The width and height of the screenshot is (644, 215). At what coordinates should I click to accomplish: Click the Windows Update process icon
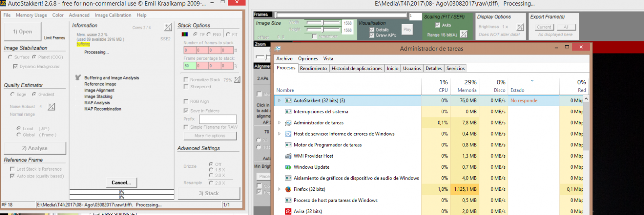point(288,167)
